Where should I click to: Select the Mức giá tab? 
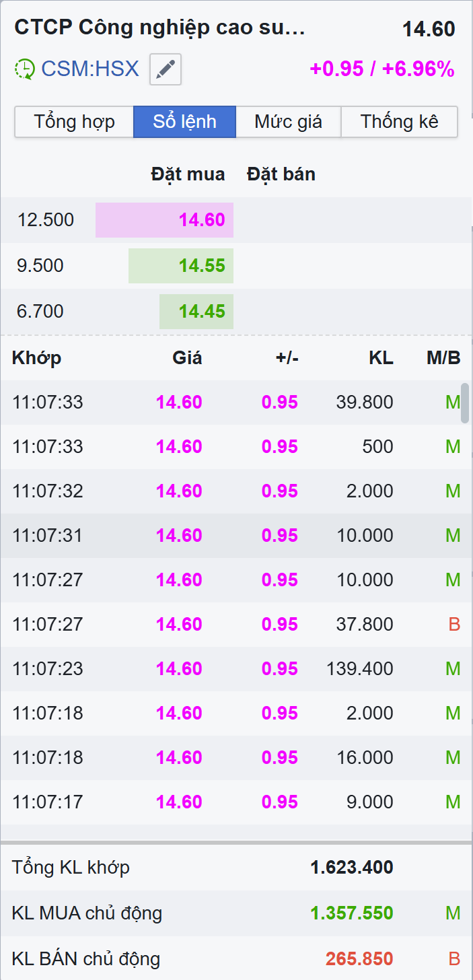(x=288, y=122)
